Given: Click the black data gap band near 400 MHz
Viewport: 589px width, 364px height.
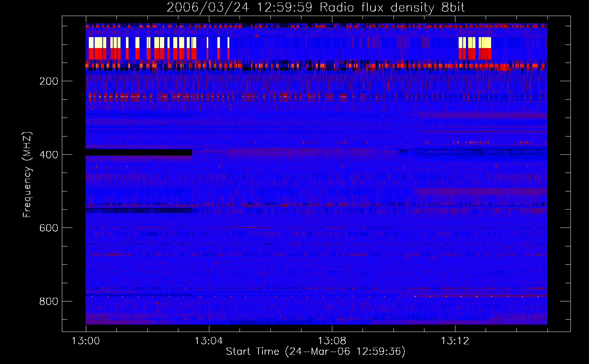Looking at the screenshot, I should point(139,152).
